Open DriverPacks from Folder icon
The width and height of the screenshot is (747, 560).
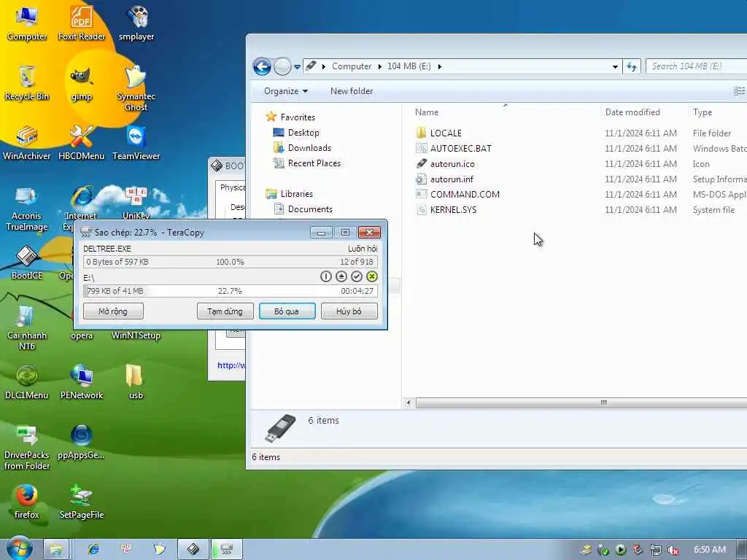coord(27,448)
